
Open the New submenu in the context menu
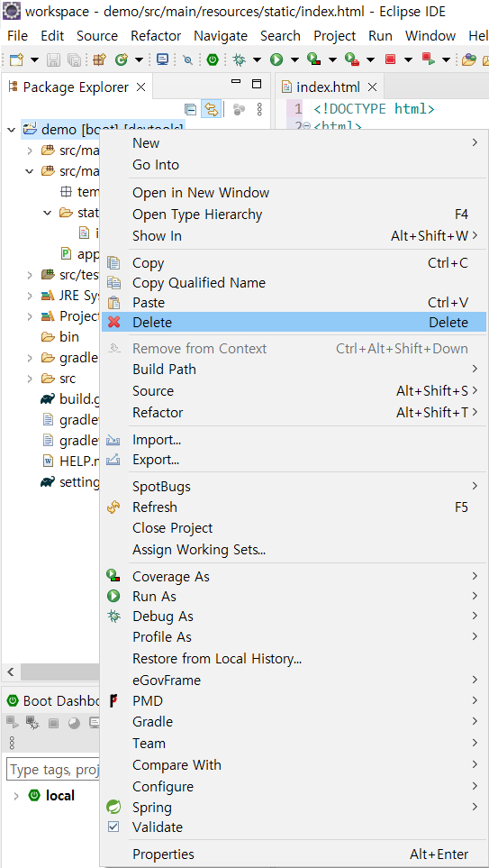pyautogui.click(x=294, y=142)
